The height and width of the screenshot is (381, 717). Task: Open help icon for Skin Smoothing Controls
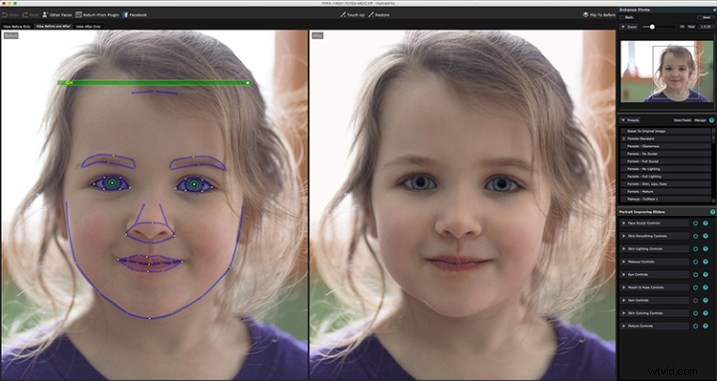[x=706, y=236]
